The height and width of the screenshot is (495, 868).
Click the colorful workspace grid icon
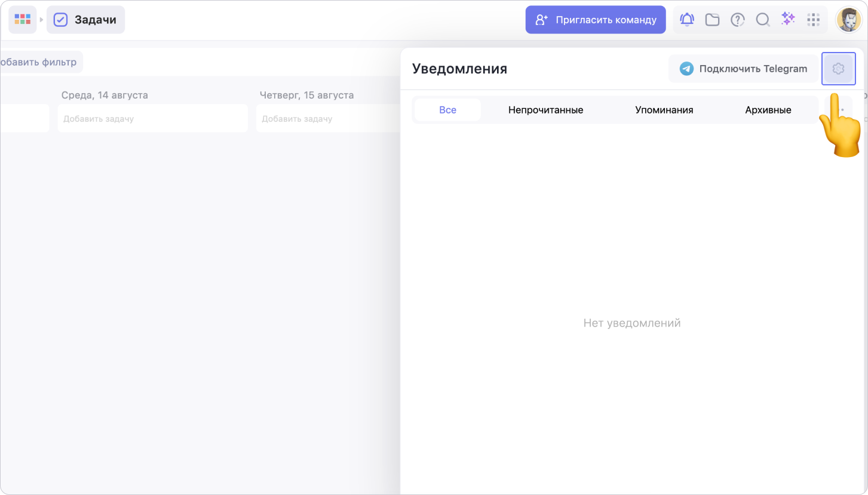click(x=22, y=20)
